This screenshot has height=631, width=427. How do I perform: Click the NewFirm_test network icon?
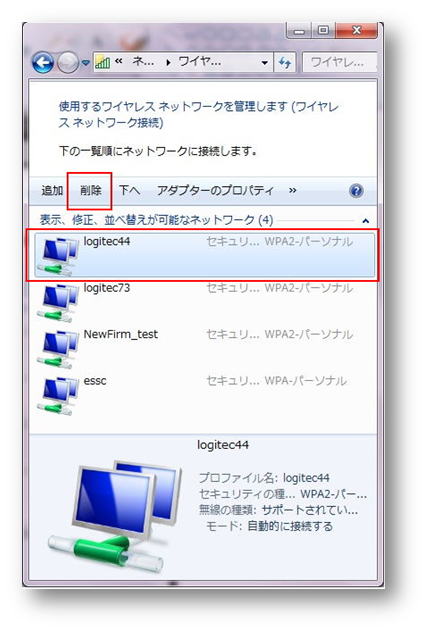[57, 348]
